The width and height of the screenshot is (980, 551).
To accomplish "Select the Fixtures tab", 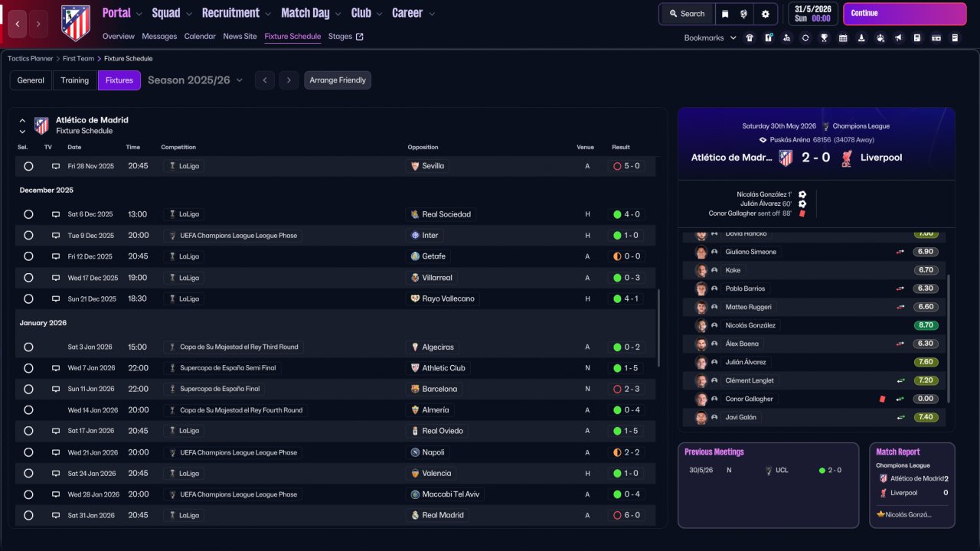I will point(119,80).
